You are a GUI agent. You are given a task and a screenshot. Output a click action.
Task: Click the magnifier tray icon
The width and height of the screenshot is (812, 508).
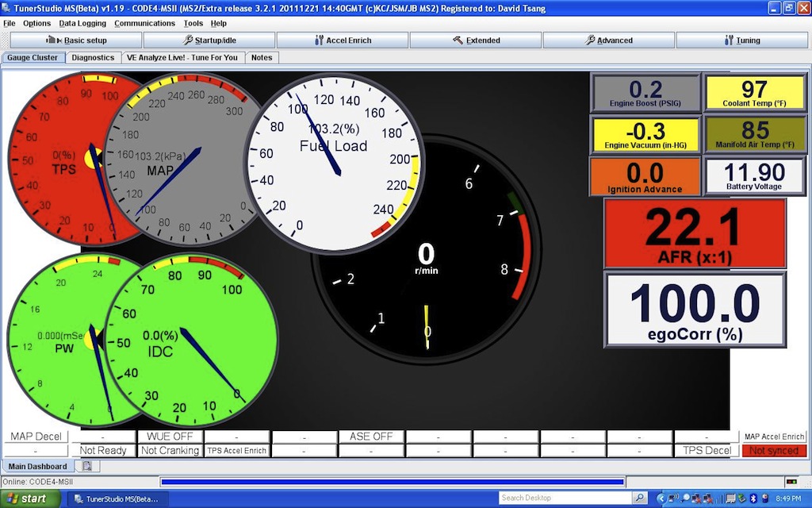point(685,498)
